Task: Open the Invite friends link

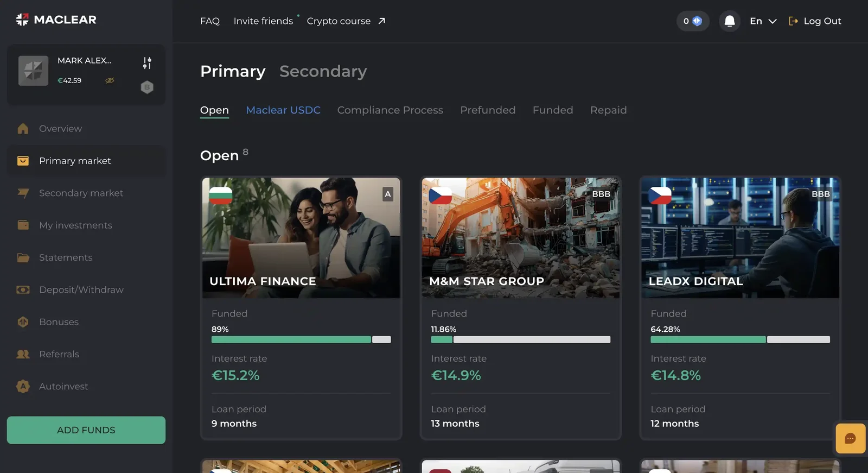Action: [263, 21]
